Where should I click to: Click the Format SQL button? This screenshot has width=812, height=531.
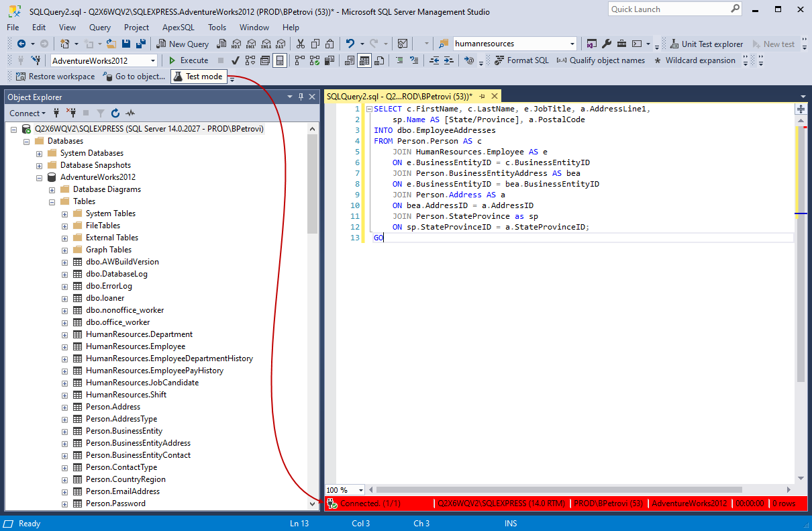click(x=522, y=60)
